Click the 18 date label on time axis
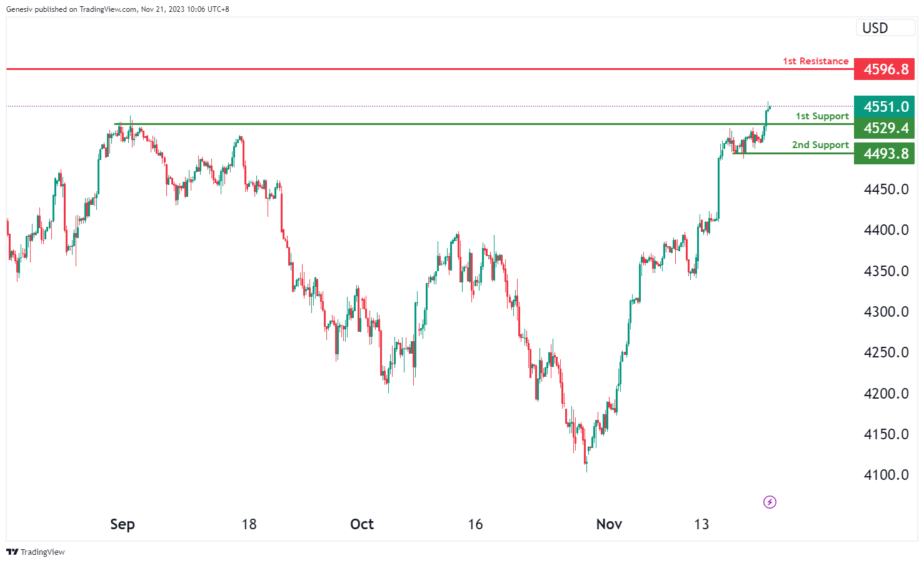924x563 pixels. 249,524
